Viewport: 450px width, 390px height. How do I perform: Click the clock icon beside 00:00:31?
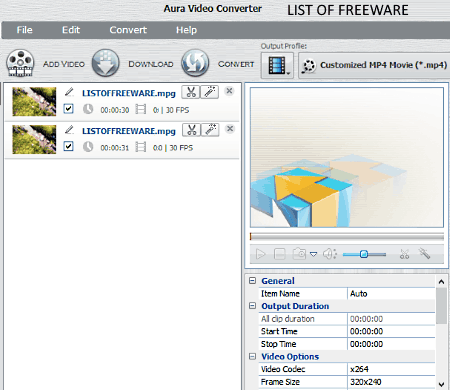point(88,147)
